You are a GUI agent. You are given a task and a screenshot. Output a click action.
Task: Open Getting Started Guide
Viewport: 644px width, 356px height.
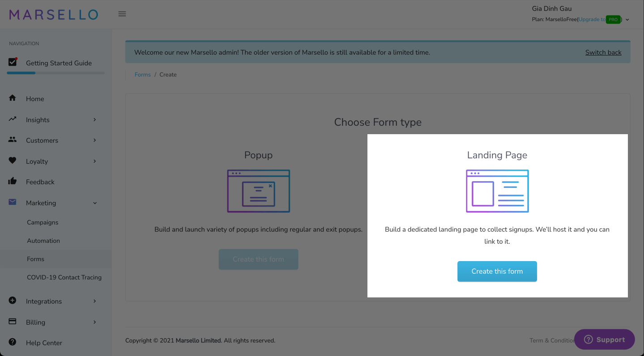pos(59,63)
